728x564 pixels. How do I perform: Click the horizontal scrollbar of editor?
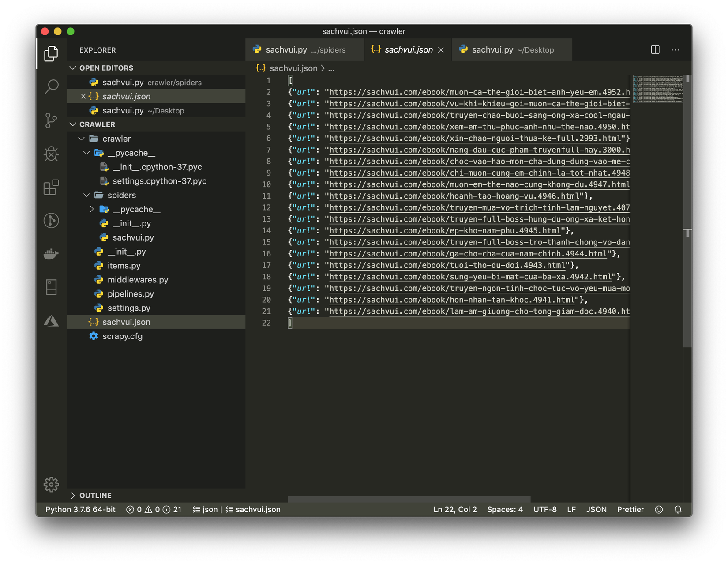(x=409, y=499)
